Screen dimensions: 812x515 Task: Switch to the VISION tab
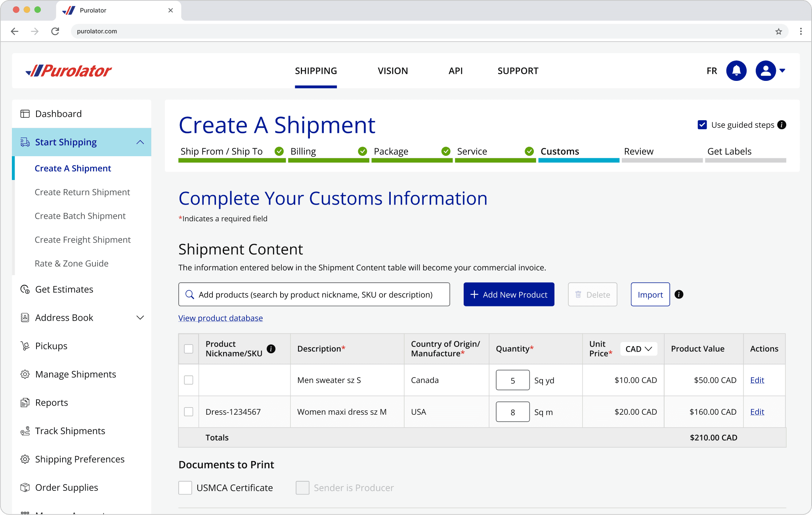pyautogui.click(x=393, y=71)
